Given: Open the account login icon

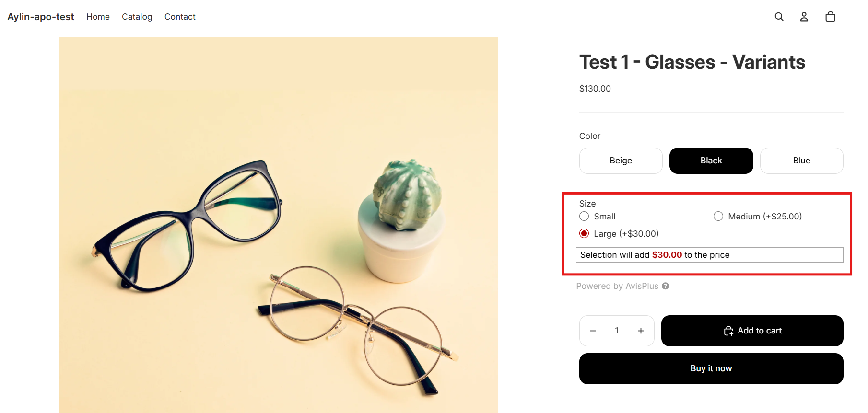Looking at the screenshot, I should (x=804, y=17).
